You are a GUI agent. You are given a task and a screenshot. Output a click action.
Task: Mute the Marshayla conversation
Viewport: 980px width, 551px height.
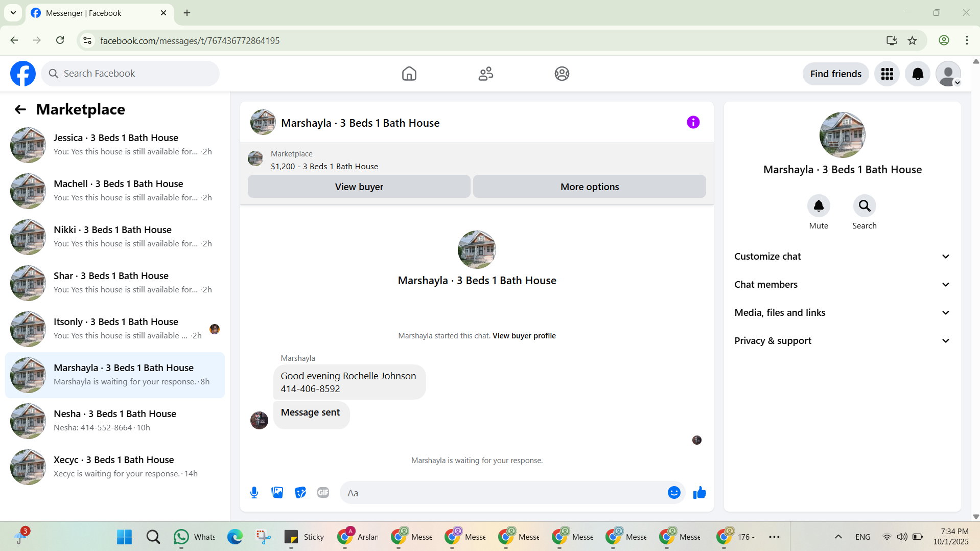819,206
